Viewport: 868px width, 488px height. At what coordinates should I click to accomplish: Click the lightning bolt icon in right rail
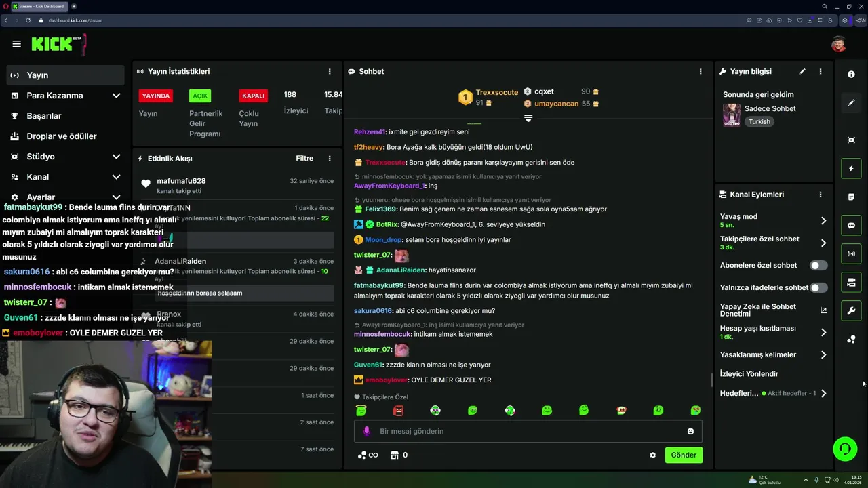click(851, 169)
